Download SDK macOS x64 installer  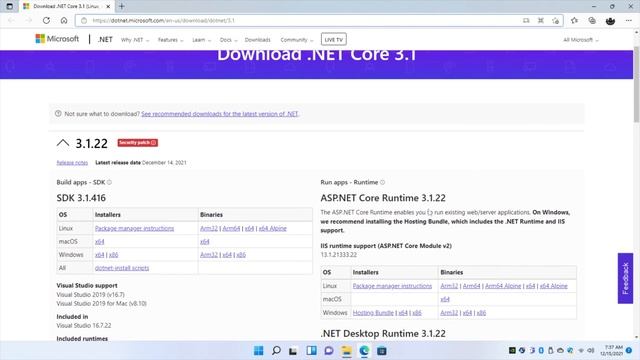pyautogui.click(x=100, y=242)
